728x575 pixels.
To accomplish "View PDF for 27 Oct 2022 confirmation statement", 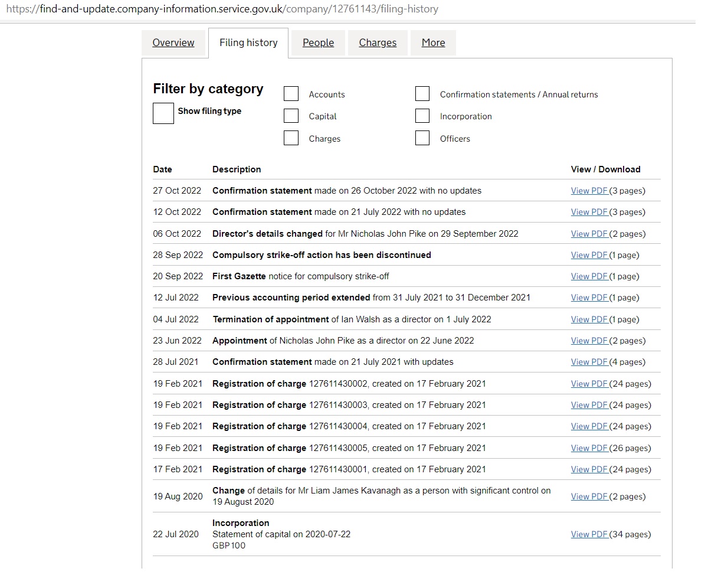I will tap(589, 191).
